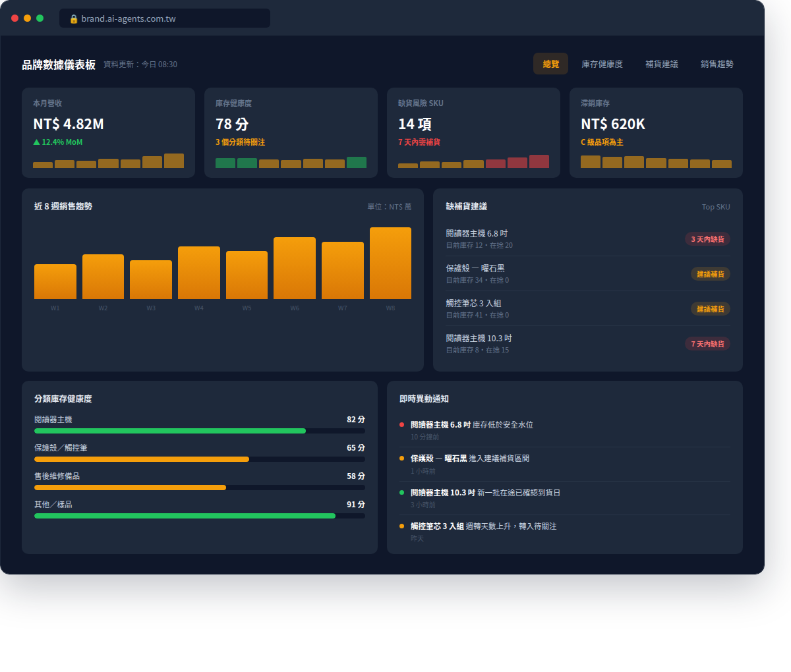Viewport: 791px width, 672px height.
Task: Click the 閱讀器主機 82 分 progress bar
Action: tap(200, 431)
